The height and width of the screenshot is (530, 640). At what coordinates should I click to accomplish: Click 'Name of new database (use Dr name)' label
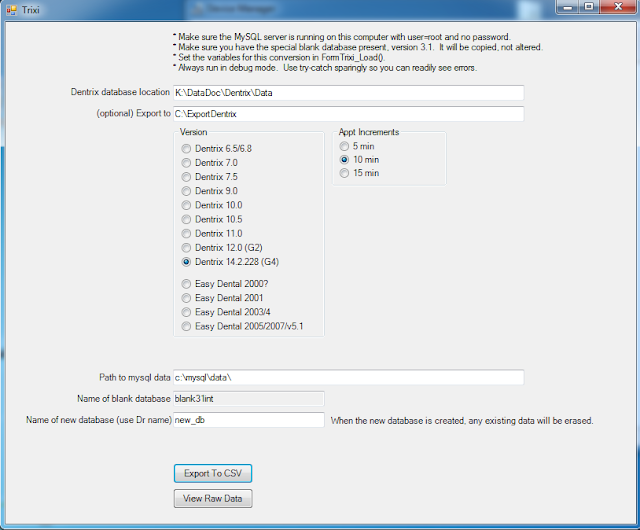pyautogui.click(x=99, y=420)
